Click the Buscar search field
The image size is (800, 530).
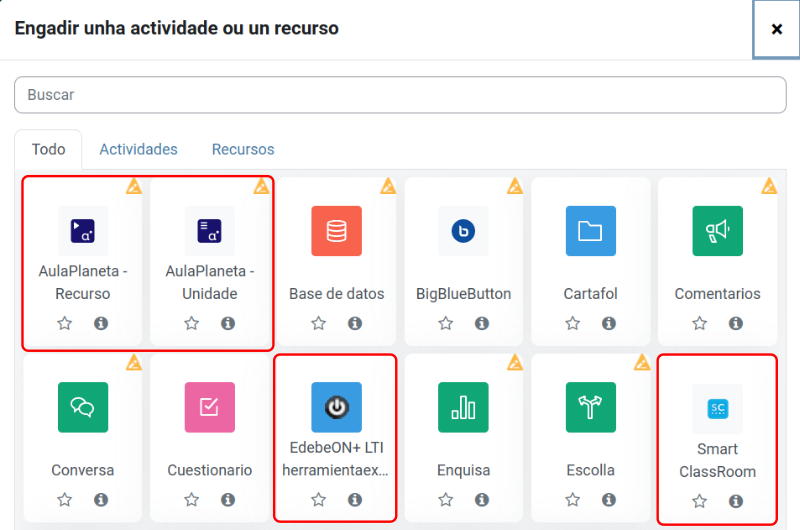[400, 95]
